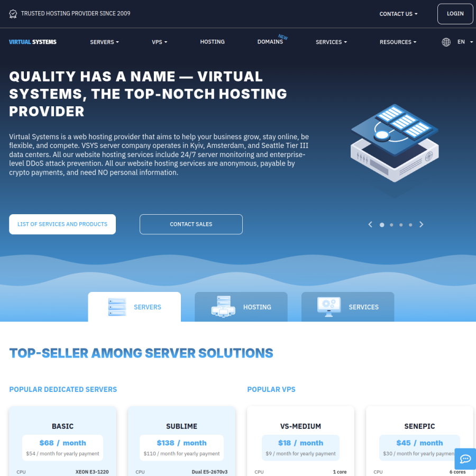Screen dimensions: 476x476
Task: Click the XEON E3-1220 CPU value
Action: [x=92, y=472]
